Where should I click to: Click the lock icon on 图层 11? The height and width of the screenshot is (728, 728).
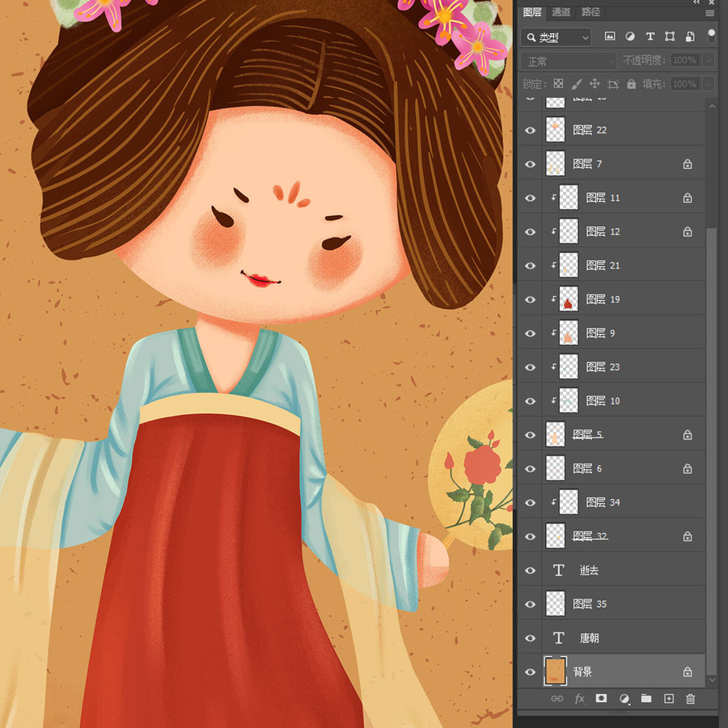(688, 198)
